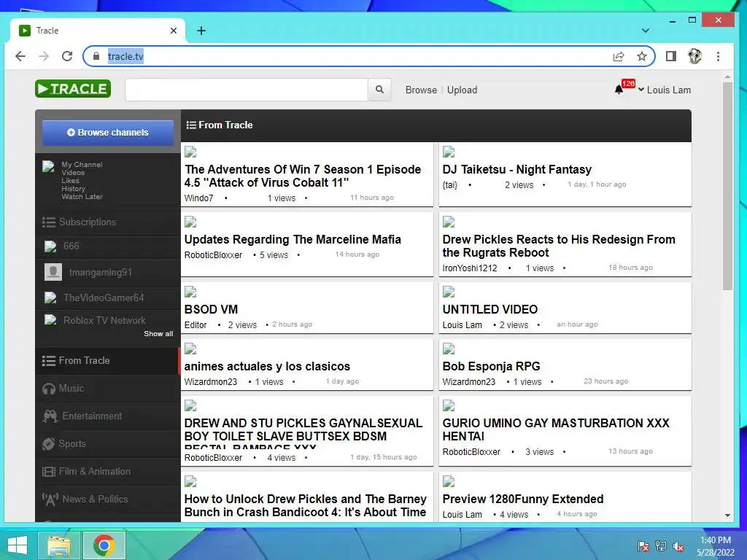747x560 pixels.
Task: Open the Chrome side panel
Action: 671,56
